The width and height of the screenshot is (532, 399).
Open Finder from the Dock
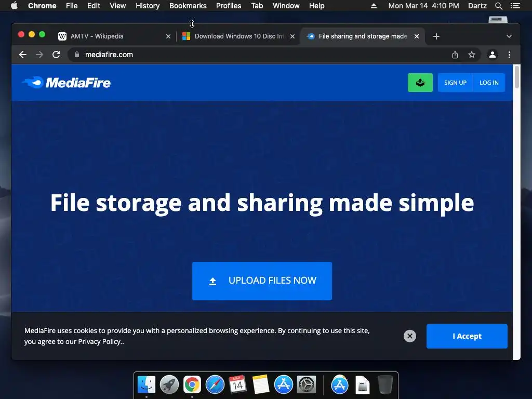pyautogui.click(x=147, y=385)
